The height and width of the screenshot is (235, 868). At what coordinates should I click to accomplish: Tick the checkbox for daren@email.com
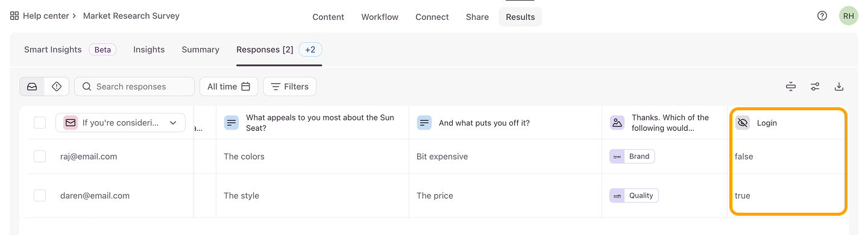point(40,196)
